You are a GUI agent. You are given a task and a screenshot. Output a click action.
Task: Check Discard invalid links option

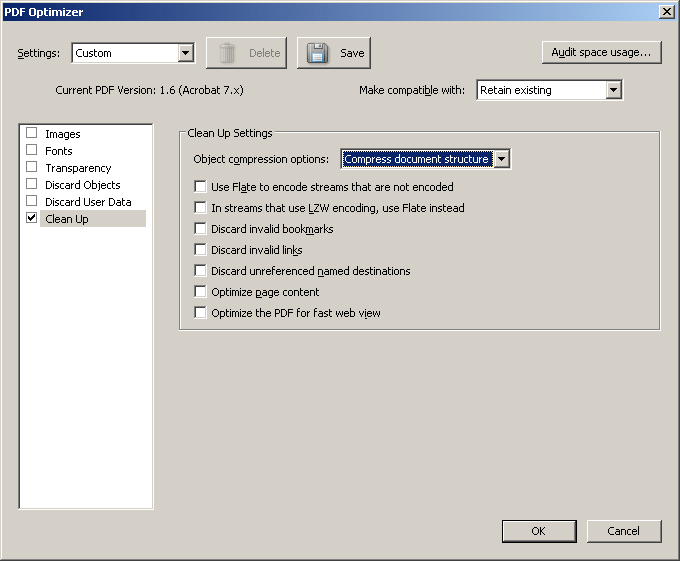pos(200,250)
